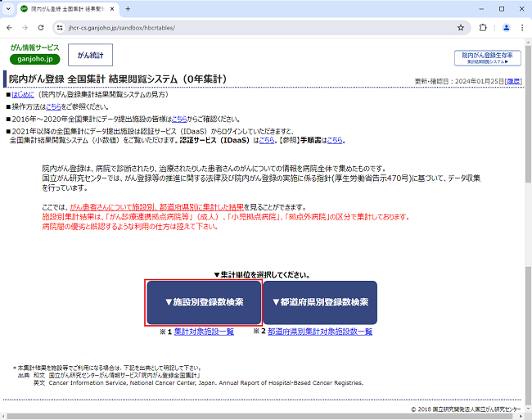The width and height of the screenshot is (532, 420).
Task: Open the Chrome three-dot menu
Action: point(523,27)
